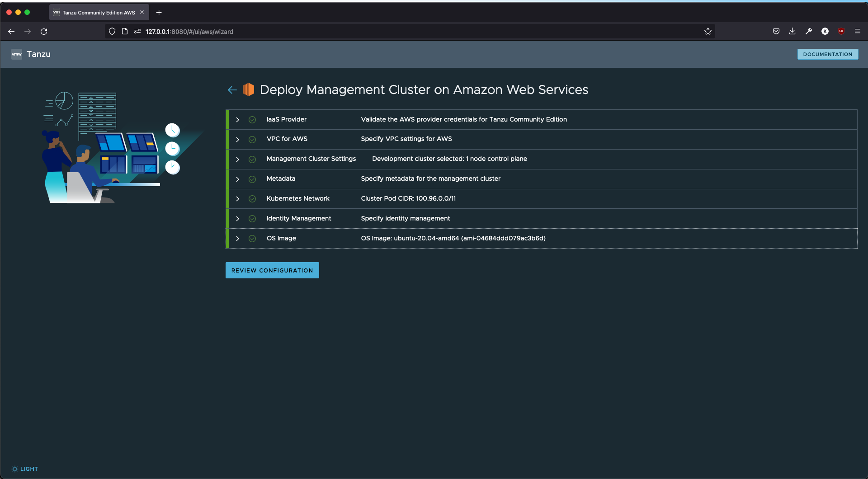Expand the Kubernetes Network section chevron
868x479 pixels.
coord(237,199)
